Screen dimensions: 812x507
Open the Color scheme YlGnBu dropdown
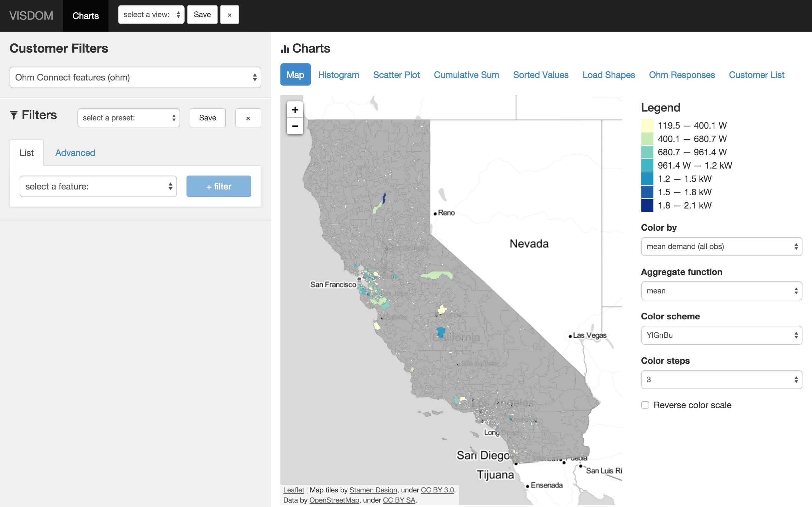point(721,335)
